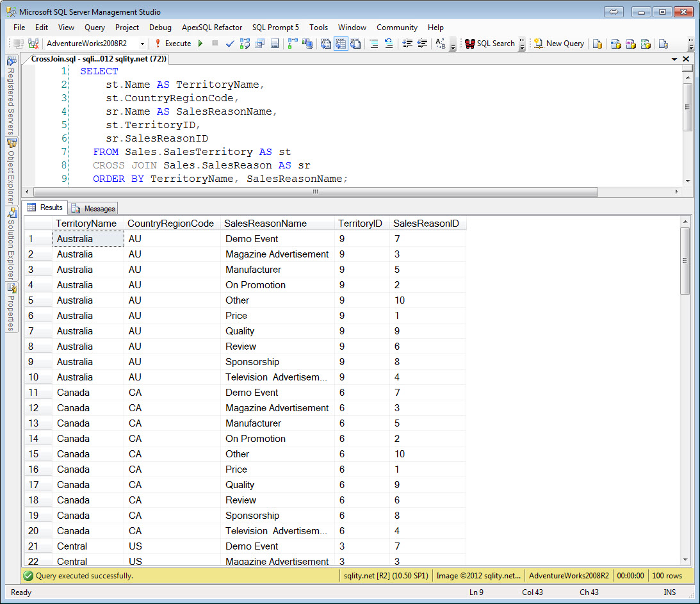Image resolution: width=700 pixels, height=604 pixels.
Task: Click the blue Parse checkmark icon
Action: pyautogui.click(x=231, y=44)
